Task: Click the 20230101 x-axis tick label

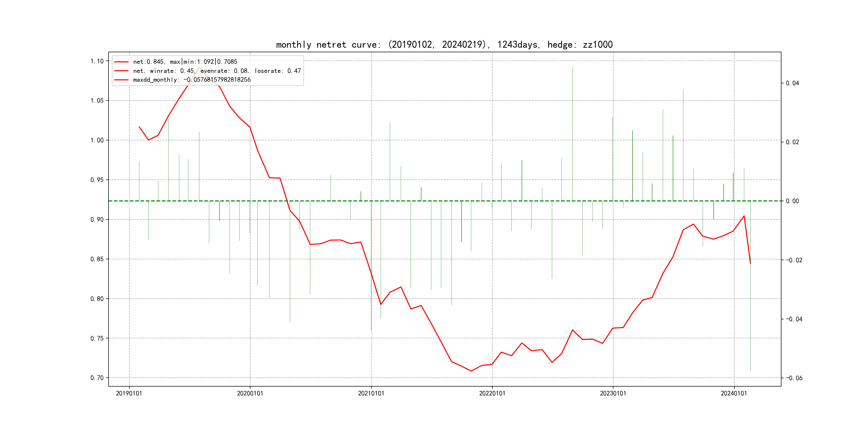Action: (613, 393)
